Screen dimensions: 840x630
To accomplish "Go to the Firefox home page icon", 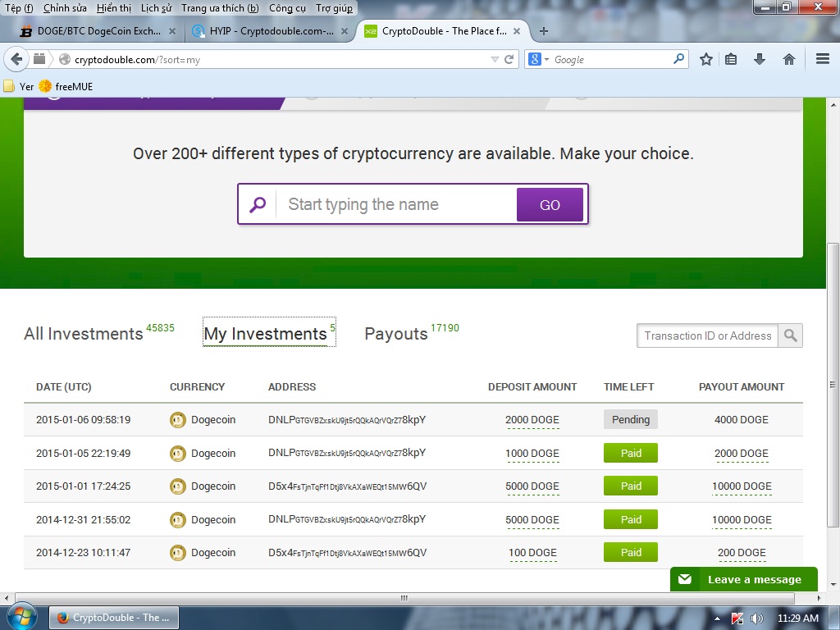I will point(788,59).
